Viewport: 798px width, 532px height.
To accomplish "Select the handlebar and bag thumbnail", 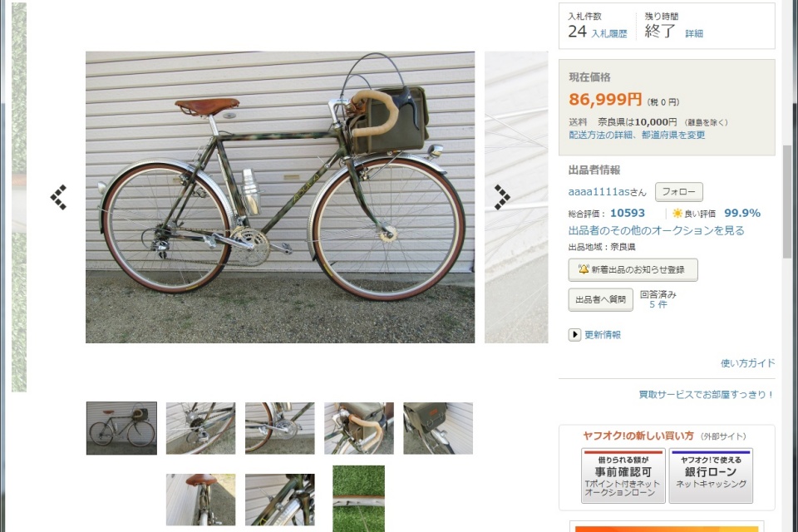I will 359,428.
